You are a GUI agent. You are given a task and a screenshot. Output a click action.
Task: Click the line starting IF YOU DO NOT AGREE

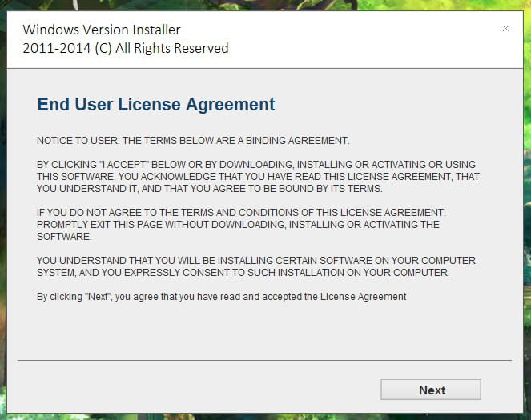241,213
